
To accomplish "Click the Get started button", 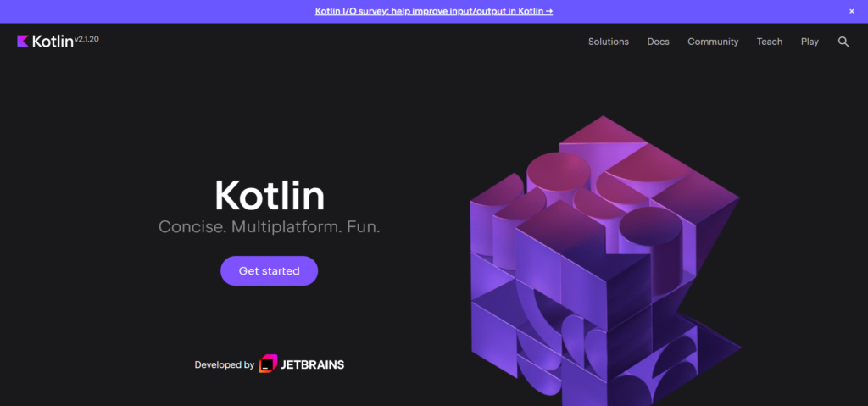I will click(269, 271).
